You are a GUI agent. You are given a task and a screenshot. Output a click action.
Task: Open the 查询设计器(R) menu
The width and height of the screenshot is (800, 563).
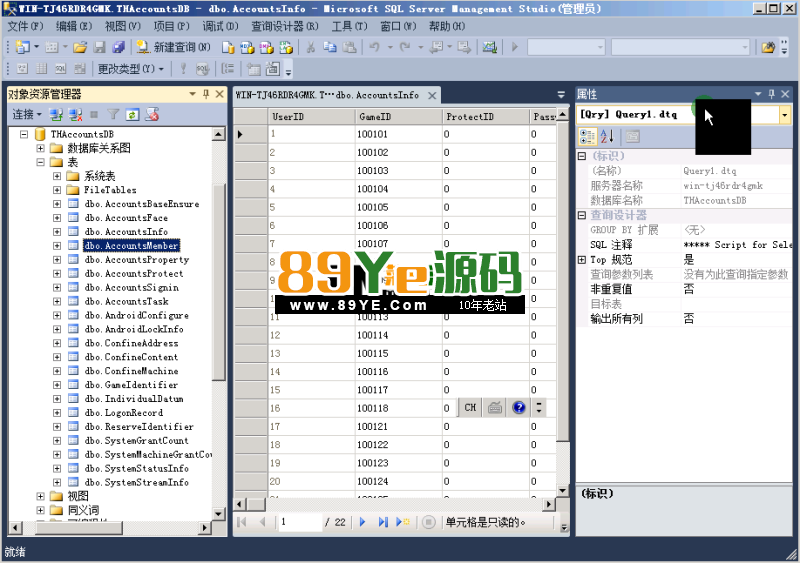(285, 26)
